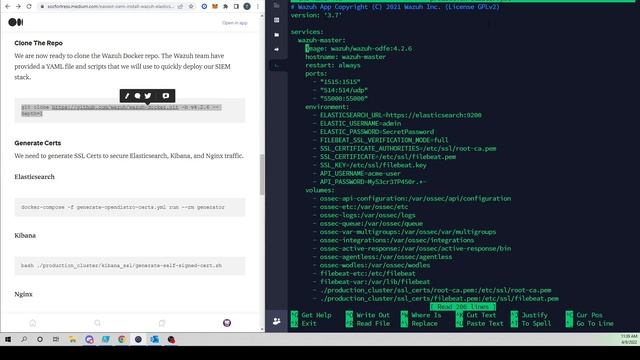Open Windows taskbar search
The width and height of the screenshot is (640, 360).
coord(24,340)
